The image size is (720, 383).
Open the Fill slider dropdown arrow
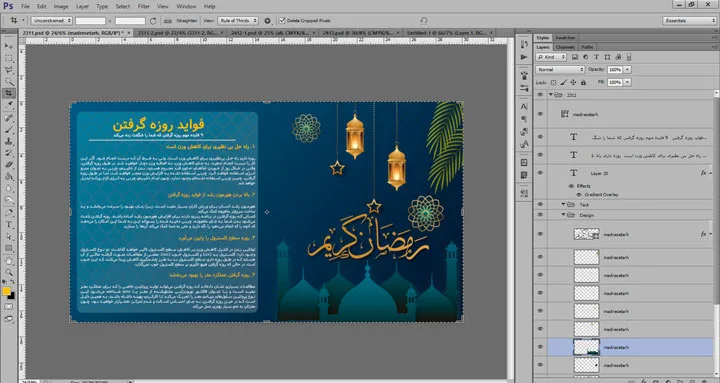point(627,82)
